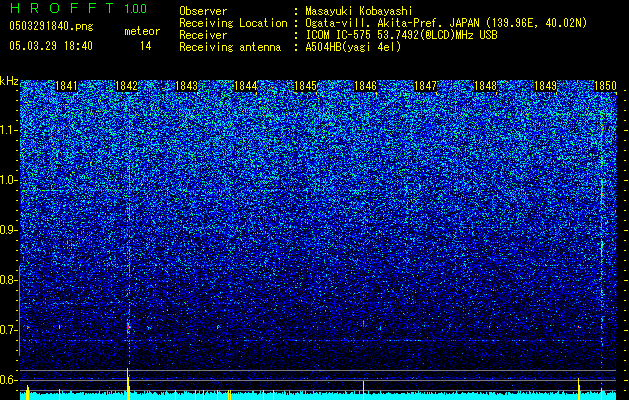Click the tall yellow spike below 1846
Image resolution: width=629 pixels, height=400 pixels.
(363, 390)
